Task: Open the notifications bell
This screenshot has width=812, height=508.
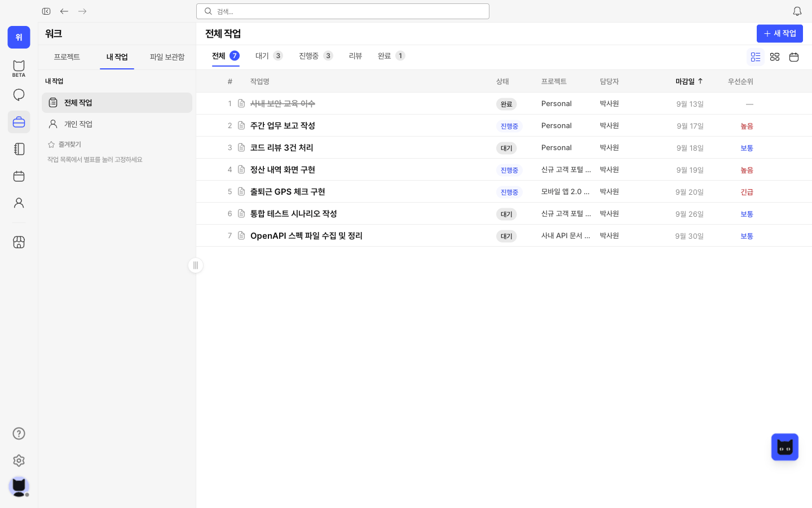Action: point(797,11)
